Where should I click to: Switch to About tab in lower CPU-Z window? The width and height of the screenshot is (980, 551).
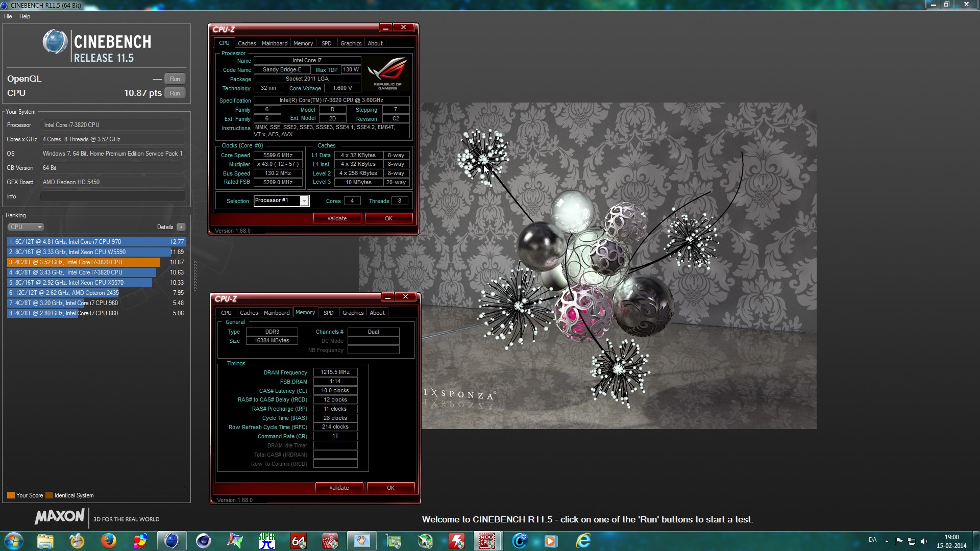click(x=377, y=313)
